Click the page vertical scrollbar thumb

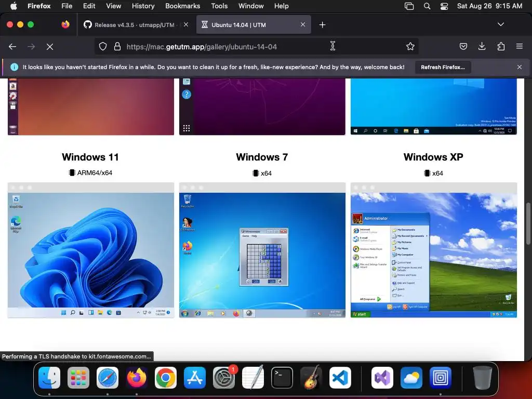528,223
